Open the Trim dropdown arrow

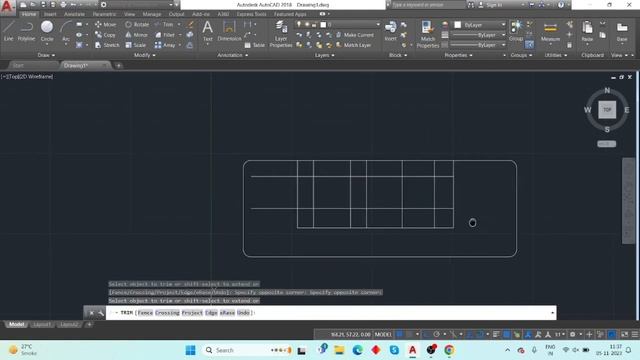179,24
